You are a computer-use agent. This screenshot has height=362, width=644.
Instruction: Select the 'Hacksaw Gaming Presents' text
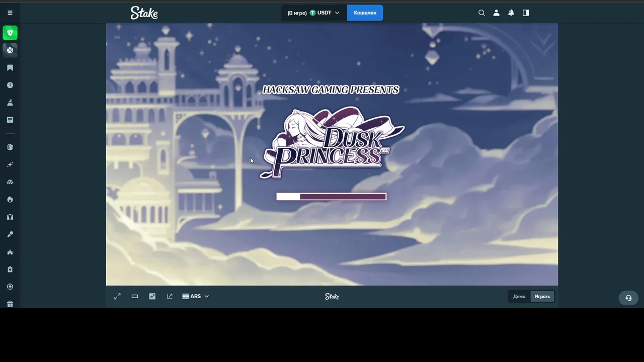pos(331,90)
